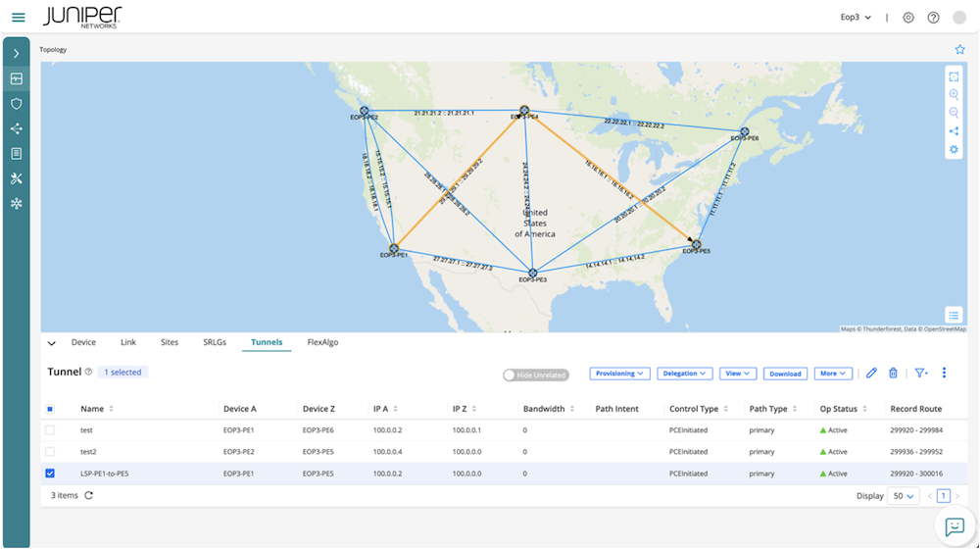Screen dimensions: 980x550
Task: Select the EOP3-PE1 node on map
Action: pyautogui.click(x=394, y=249)
